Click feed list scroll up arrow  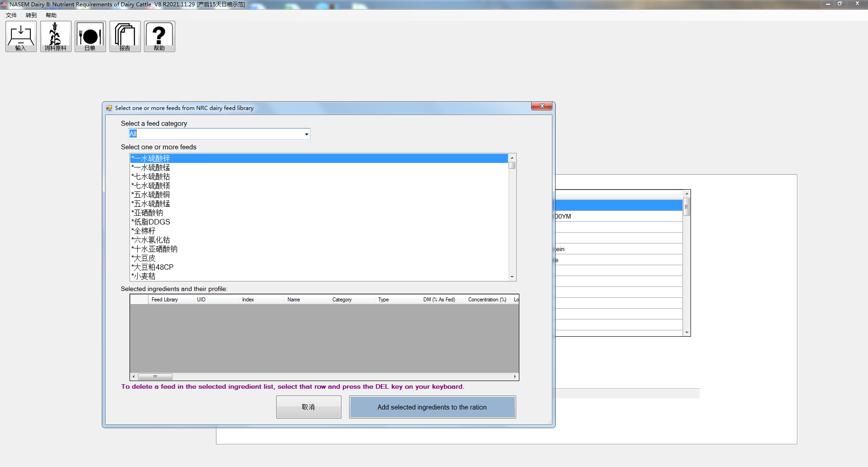pyautogui.click(x=512, y=157)
